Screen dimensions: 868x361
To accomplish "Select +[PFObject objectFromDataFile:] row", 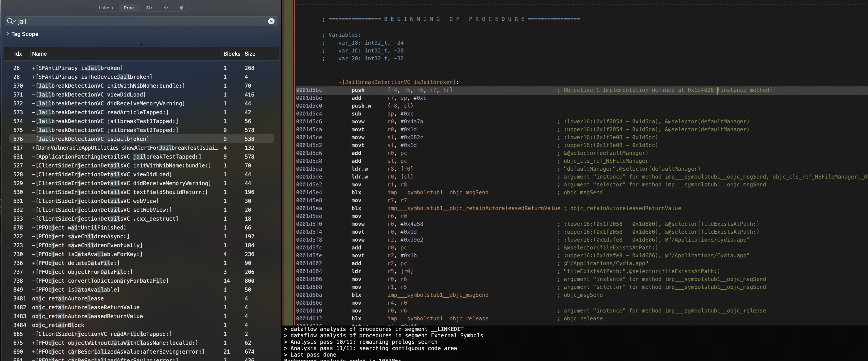I will pyautogui.click(x=141, y=272).
